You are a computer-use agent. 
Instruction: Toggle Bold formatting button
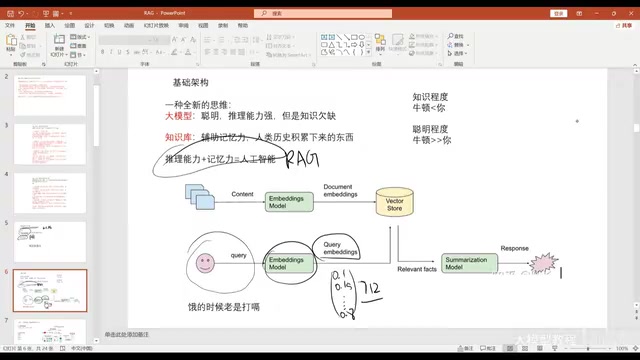tap(102, 52)
